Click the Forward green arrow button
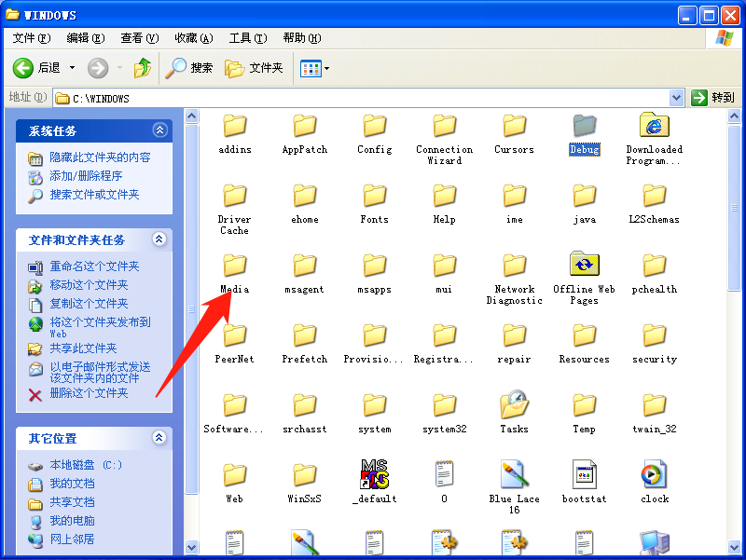Screen dimensions: 746x560 [98, 68]
